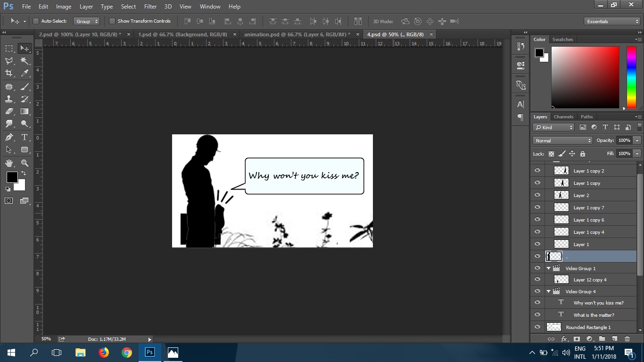Screen dimensions: 644x362
Task: Hide Layer 1 copy 7
Action: (x=537, y=207)
